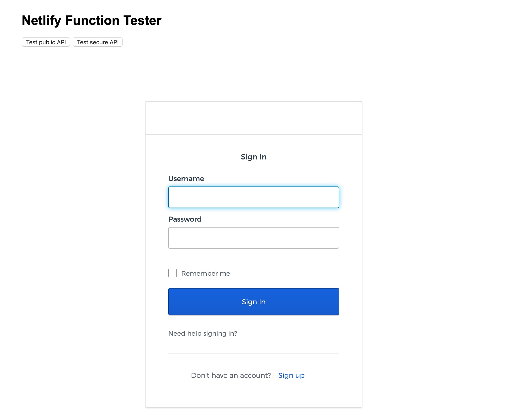This screenshot has height=420, width=508.
Task: Click the Don't have an account text
Action: pyautogui.click(x=231, y=375)
